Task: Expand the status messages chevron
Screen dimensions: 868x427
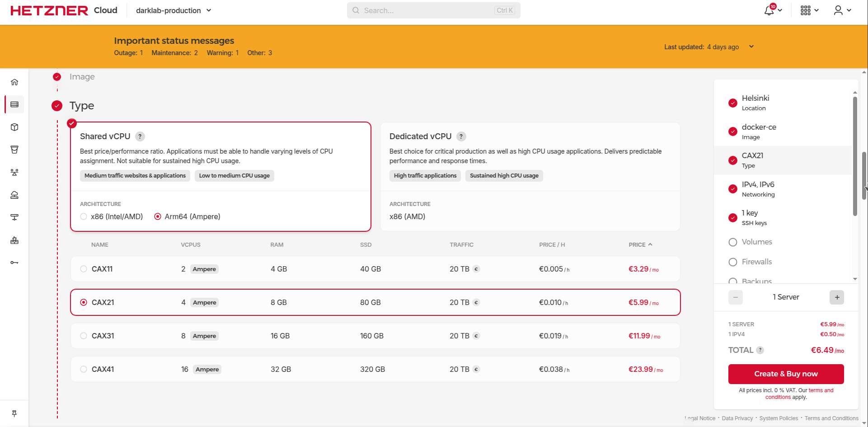Action: 751,47
